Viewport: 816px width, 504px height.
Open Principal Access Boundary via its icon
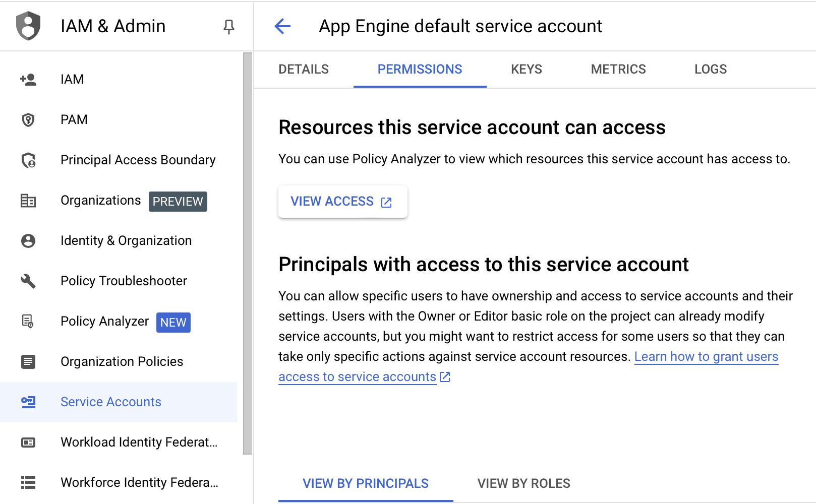point(28,160)
